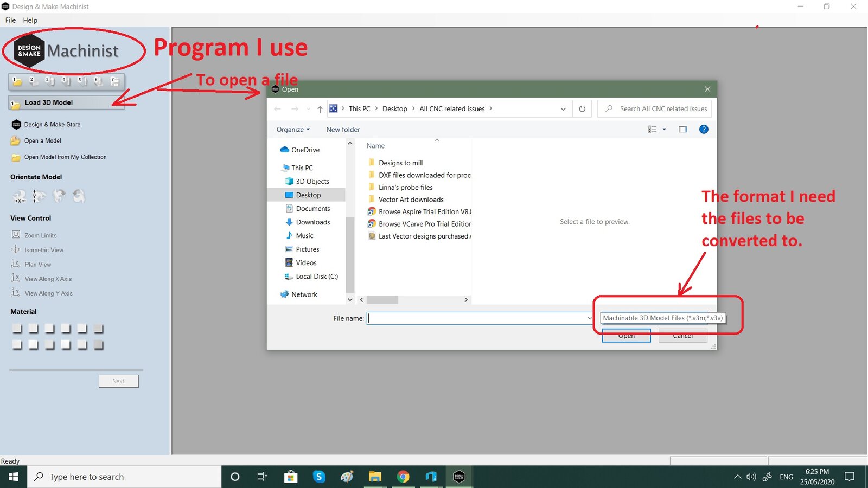
Task: Refresh the folder in Open dialog
Action: [582, 109]
